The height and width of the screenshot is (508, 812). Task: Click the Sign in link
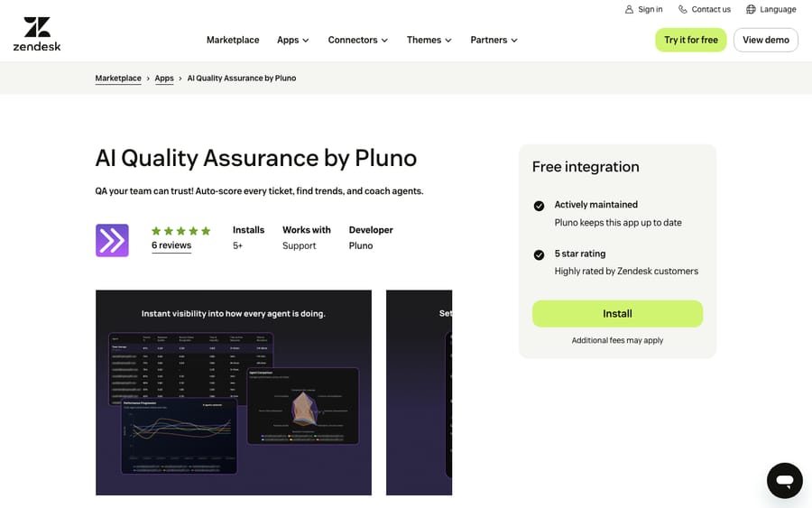click(643, 9)
